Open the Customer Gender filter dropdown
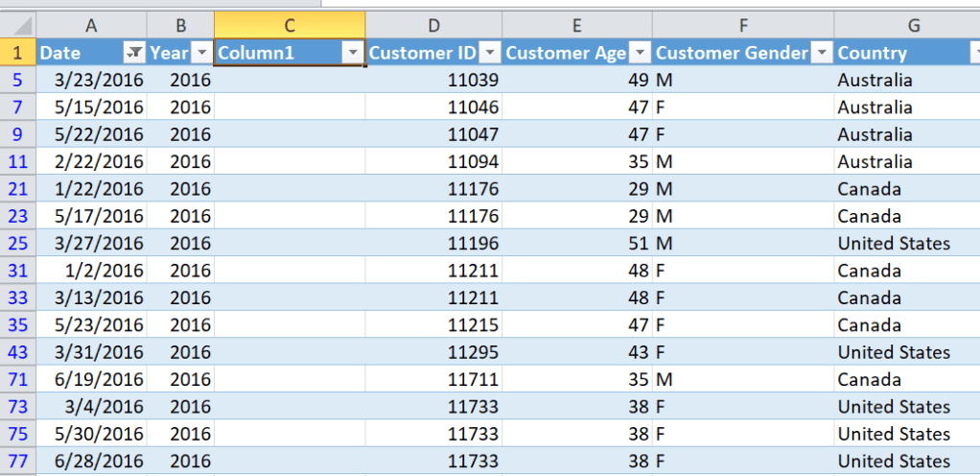Viewport: 980px width, 476px height. [822, 54]
